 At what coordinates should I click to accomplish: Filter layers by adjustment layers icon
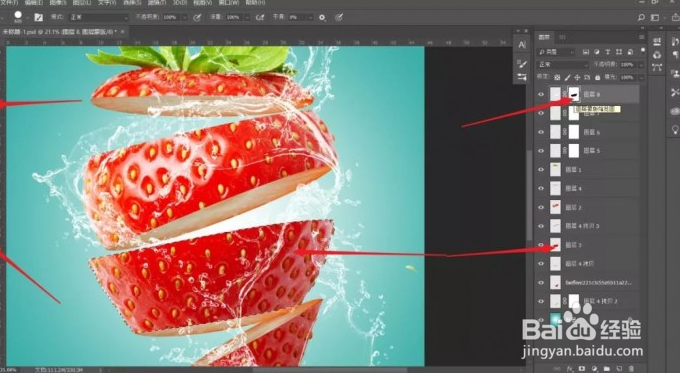click(x=597, y=52)
